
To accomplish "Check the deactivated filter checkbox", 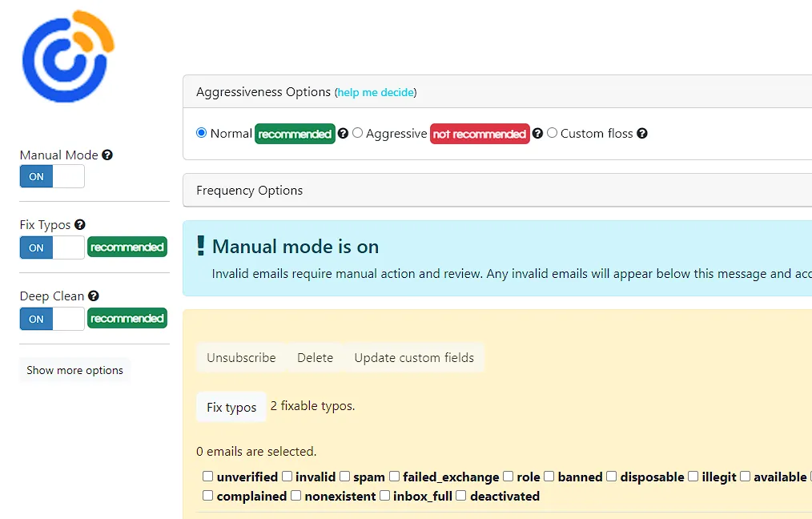I will [x=461, y=496].
